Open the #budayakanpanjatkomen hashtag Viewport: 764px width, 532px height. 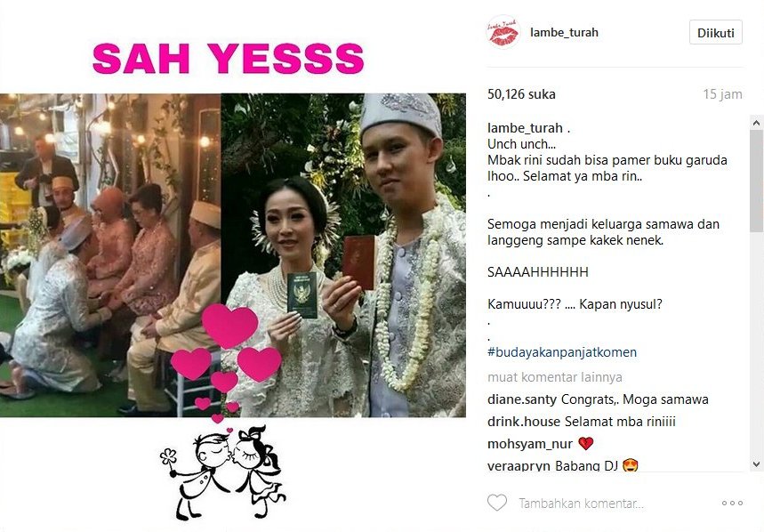[x=562, y=352]
